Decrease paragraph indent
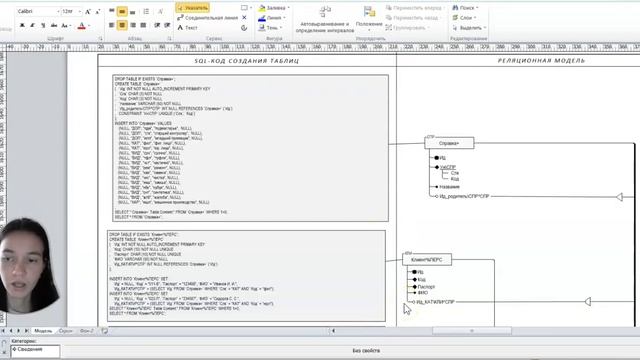Image resolution: width=640 pixels, height=360 pixels. coord(157,25)
